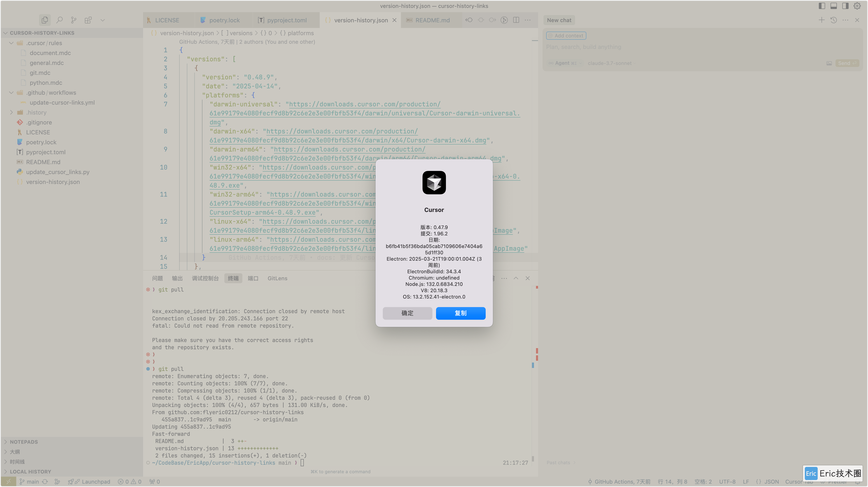This screenshot has height=487, width=868.
Task: Switch to the pyproject.toml editor tab
Action: (x=287, y=20)
